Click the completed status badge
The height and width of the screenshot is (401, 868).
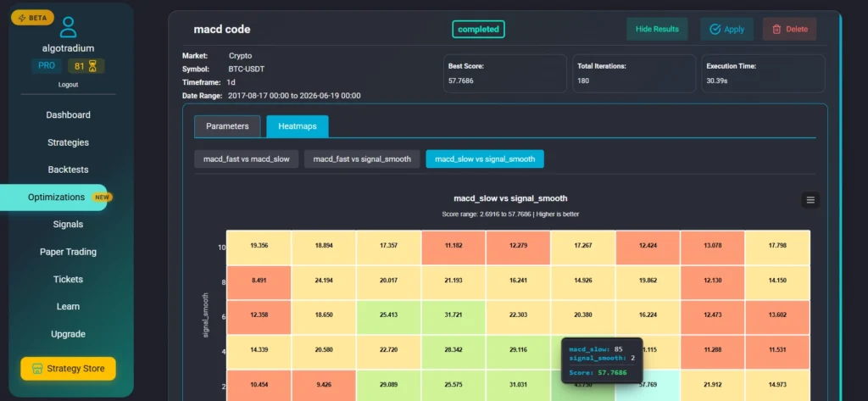coord(478,30)
